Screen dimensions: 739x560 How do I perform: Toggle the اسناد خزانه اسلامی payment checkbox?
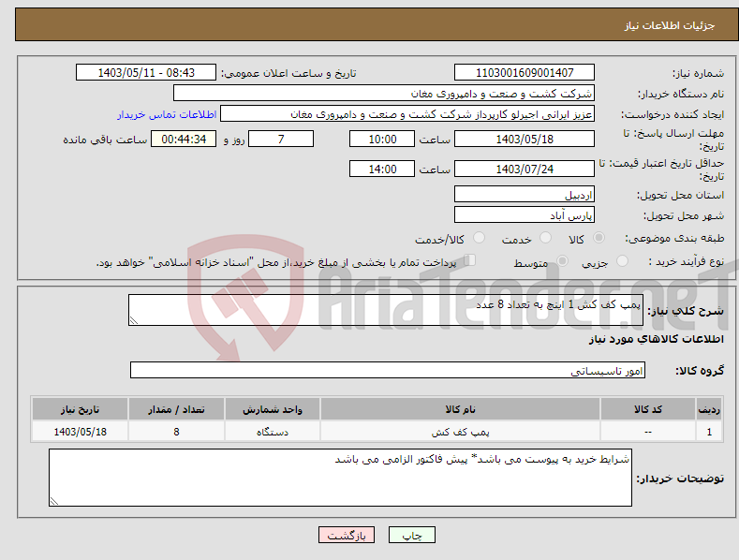coord(470,259)
